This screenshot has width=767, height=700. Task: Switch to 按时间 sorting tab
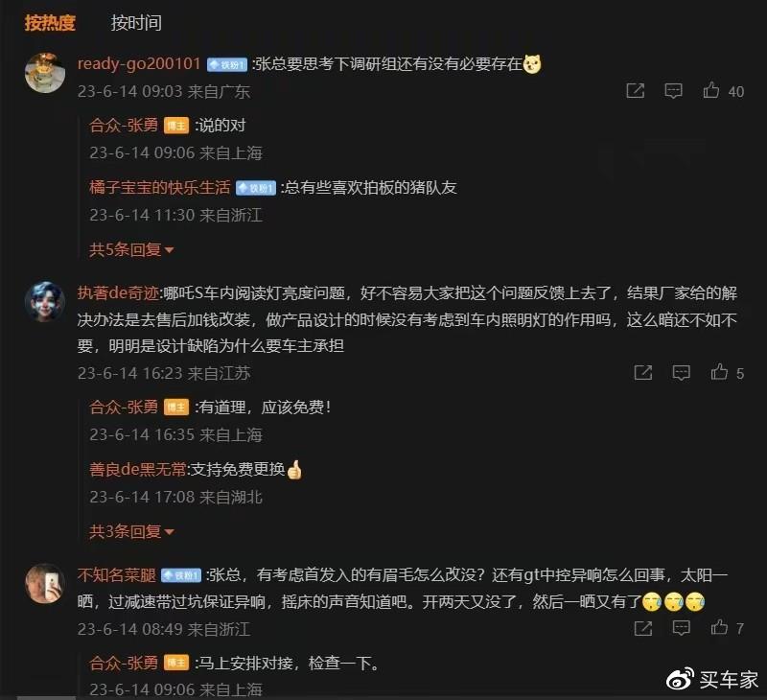[136, 23]
